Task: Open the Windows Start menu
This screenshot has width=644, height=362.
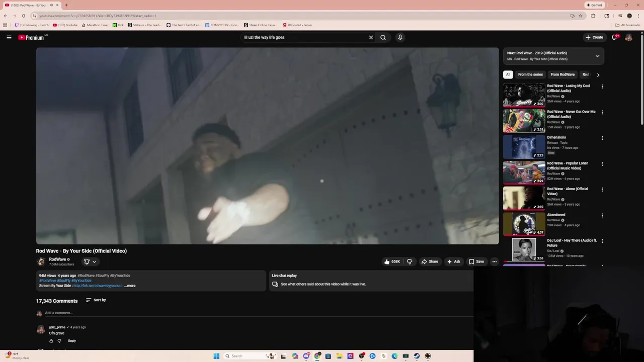Action: [x=216, y=356]
